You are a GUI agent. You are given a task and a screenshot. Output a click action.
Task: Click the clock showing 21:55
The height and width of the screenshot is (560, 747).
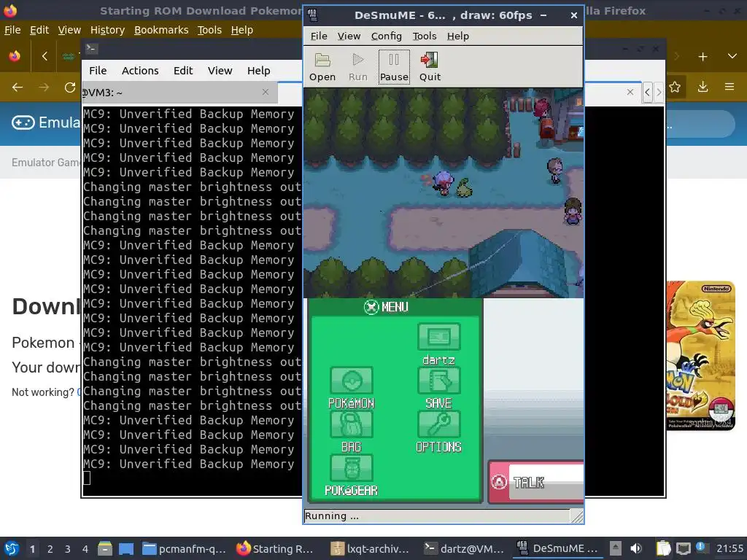729,548
